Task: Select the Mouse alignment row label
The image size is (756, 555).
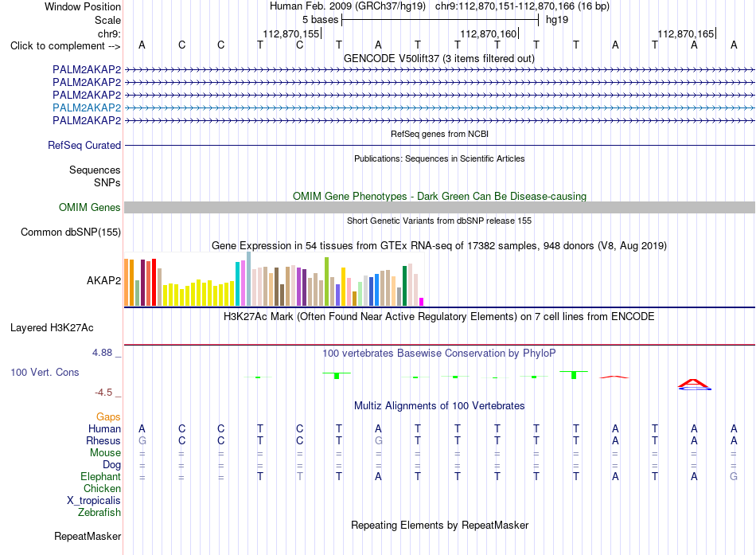Action: (105, 453)
